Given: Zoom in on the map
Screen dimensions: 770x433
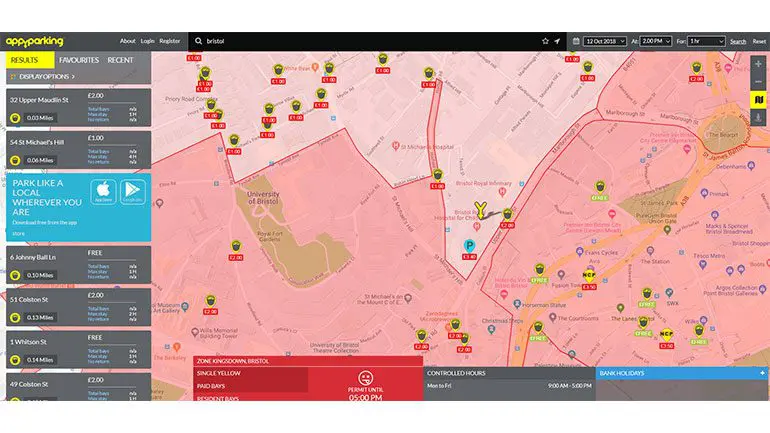Looking at the screenshot, I should (x=759, y=63).
